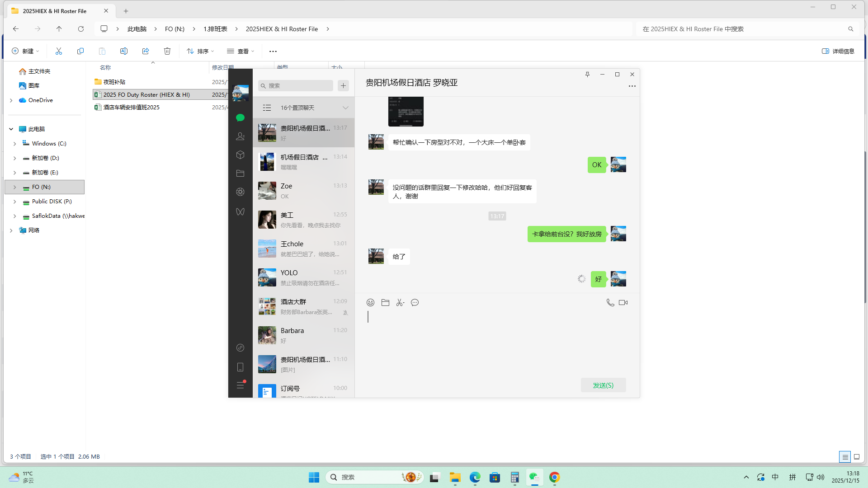Click the 发送(S) send button
This screenshot has height=488, width=868.
pos(603,385)
